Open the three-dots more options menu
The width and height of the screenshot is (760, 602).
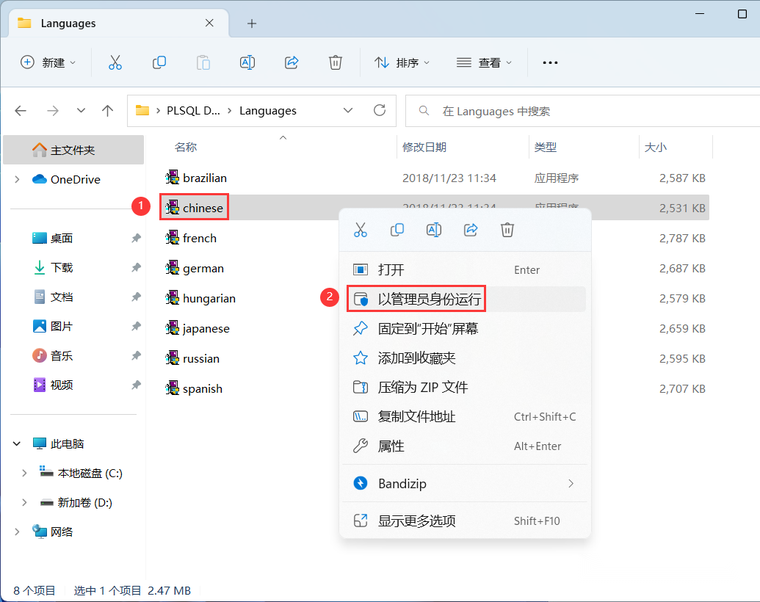pos(550,63)
